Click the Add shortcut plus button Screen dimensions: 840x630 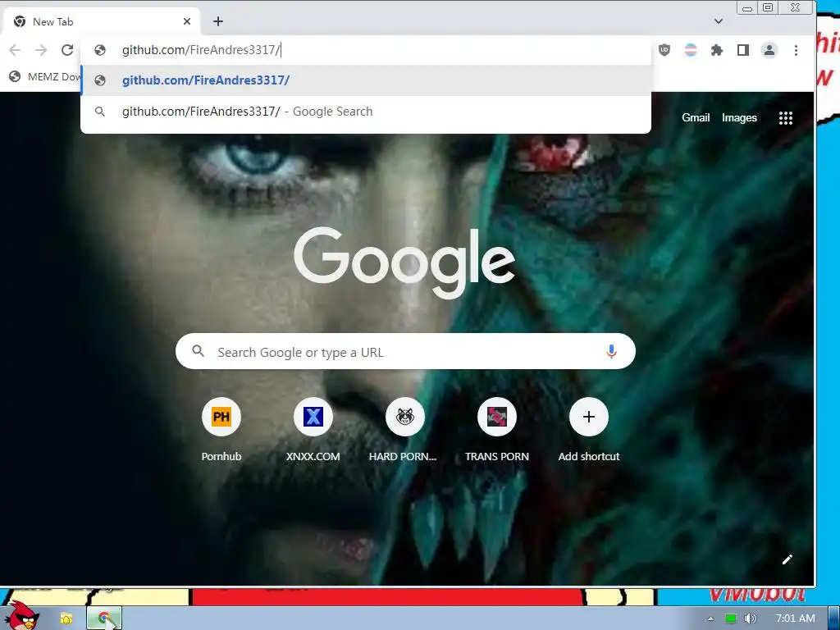(589, 417)
